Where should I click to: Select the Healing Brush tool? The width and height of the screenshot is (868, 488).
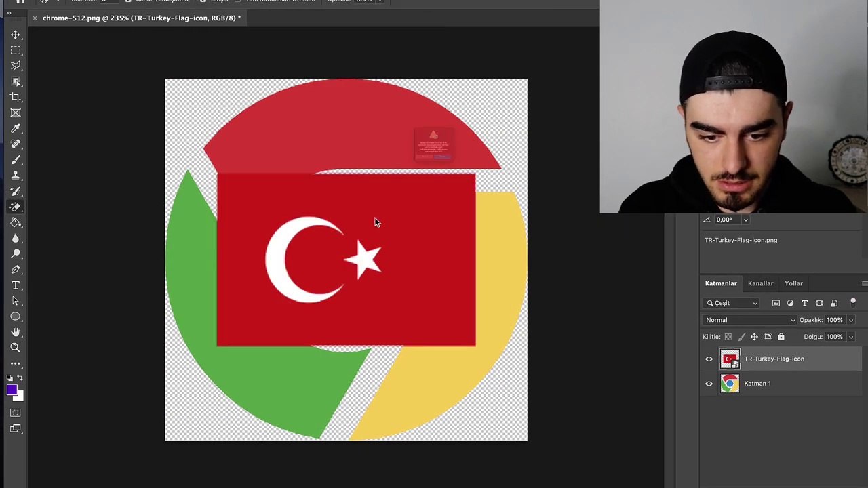[16, 144]
